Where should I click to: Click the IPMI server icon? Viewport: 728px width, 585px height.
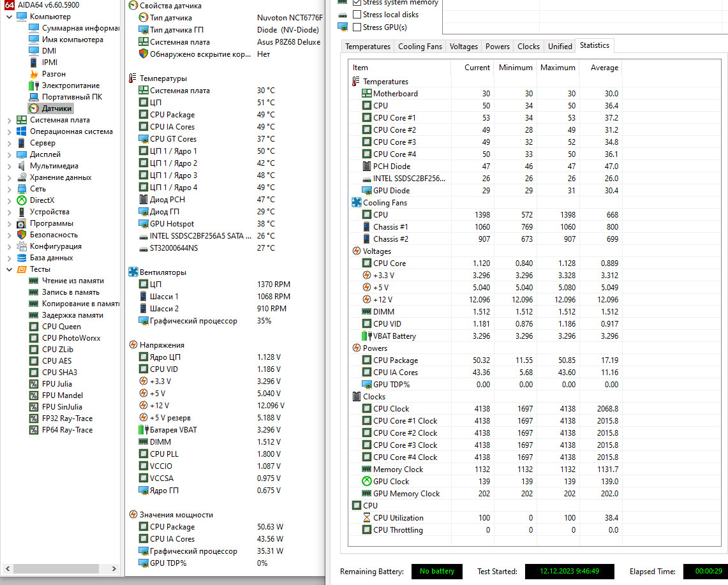[33, 63]
